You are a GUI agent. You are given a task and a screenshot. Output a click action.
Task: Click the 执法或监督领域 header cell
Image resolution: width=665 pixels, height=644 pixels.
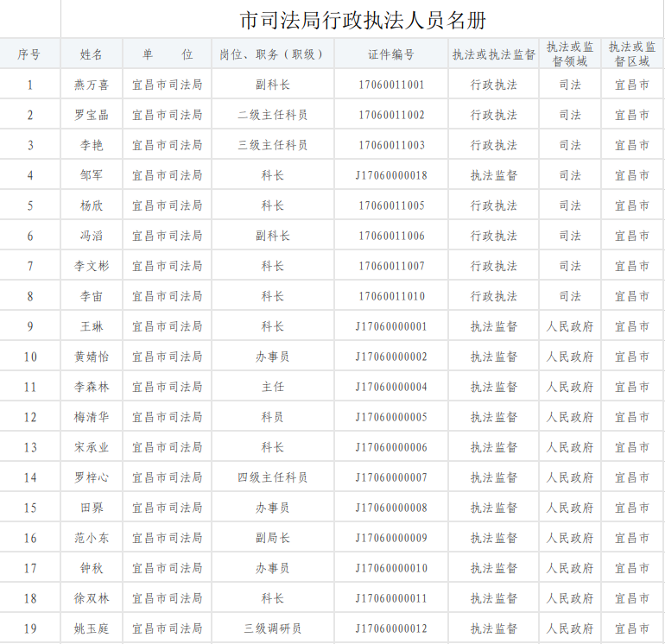(569, 54)
